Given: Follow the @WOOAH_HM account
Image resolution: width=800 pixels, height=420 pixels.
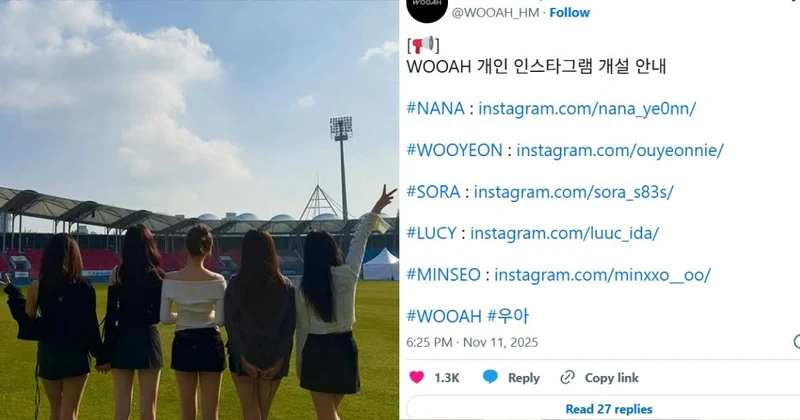Looking at the screenshot, I should coord(569,13).
